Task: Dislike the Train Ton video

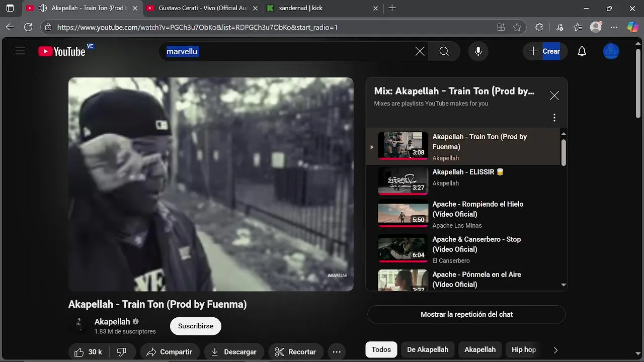Action: [122, 352]
